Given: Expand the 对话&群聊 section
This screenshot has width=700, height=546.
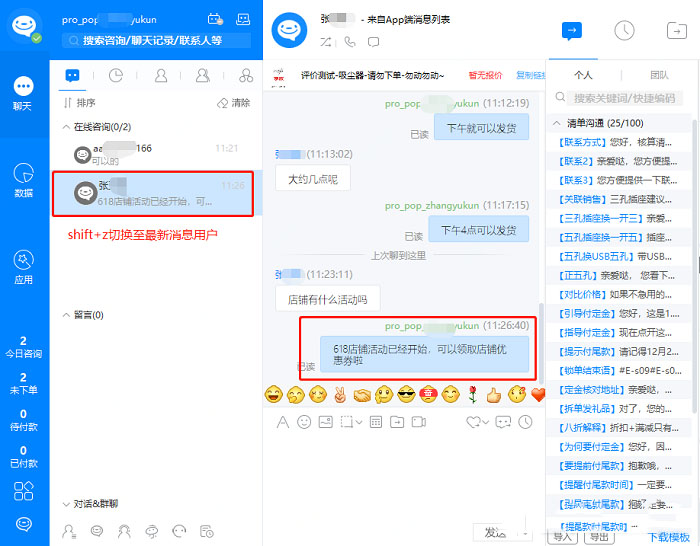Looking at the screenshot, I should (x=66, y=504).
